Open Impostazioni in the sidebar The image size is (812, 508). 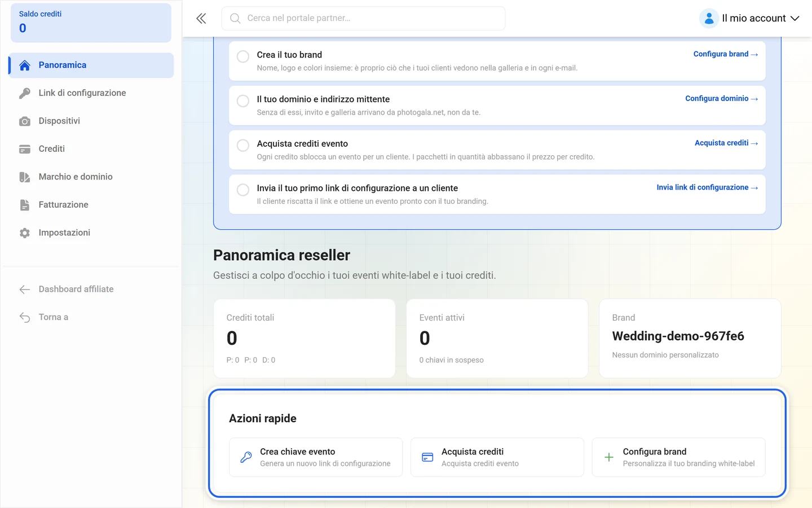(x=91, y=233)
